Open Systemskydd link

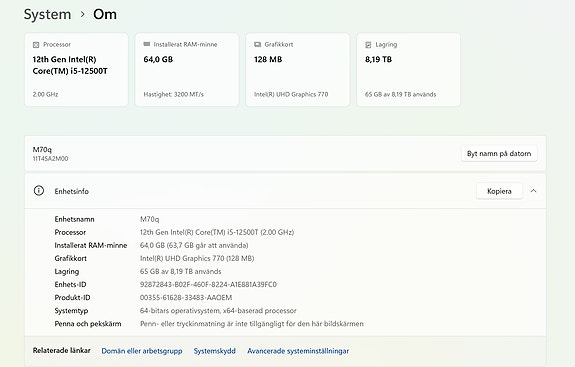coord(215,351)
